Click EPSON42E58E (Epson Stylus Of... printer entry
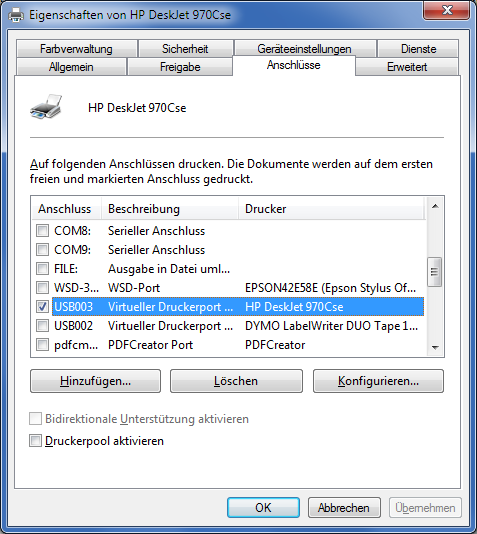Screen dimensions: 477x534 pyautogui.click(x=330, y=288)
